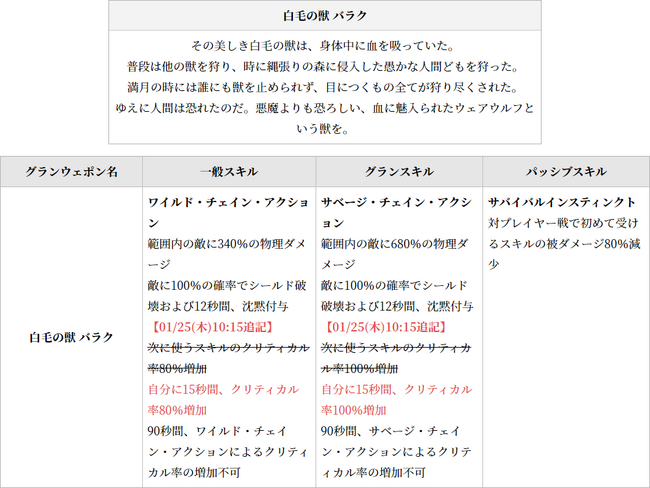Click struck-through text 'クリティカル率80%増加'

point(228,358)
